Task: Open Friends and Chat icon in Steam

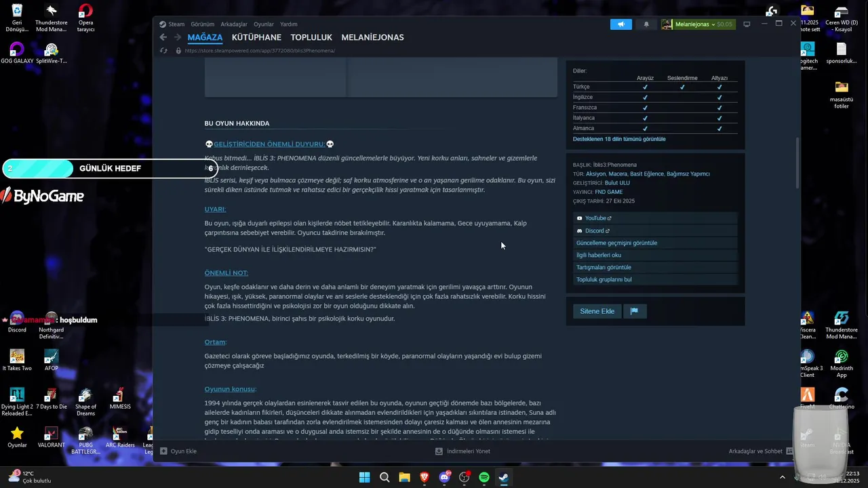Action: (789, 451)
